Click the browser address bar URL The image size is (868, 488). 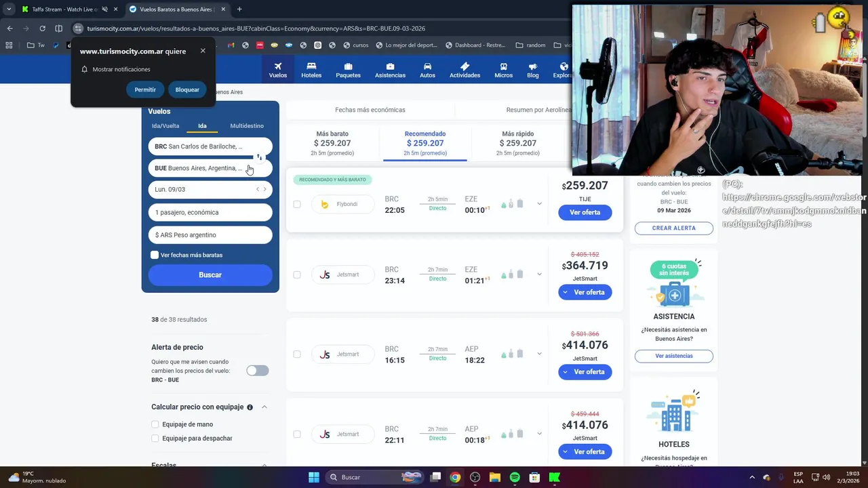coord(256,28)
